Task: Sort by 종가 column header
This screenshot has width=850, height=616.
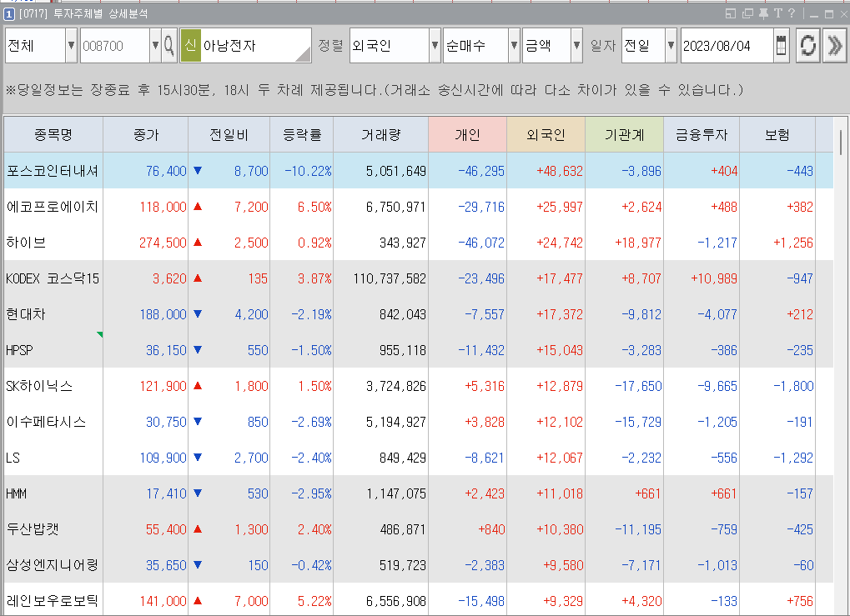Action: [x=145, y=134]
